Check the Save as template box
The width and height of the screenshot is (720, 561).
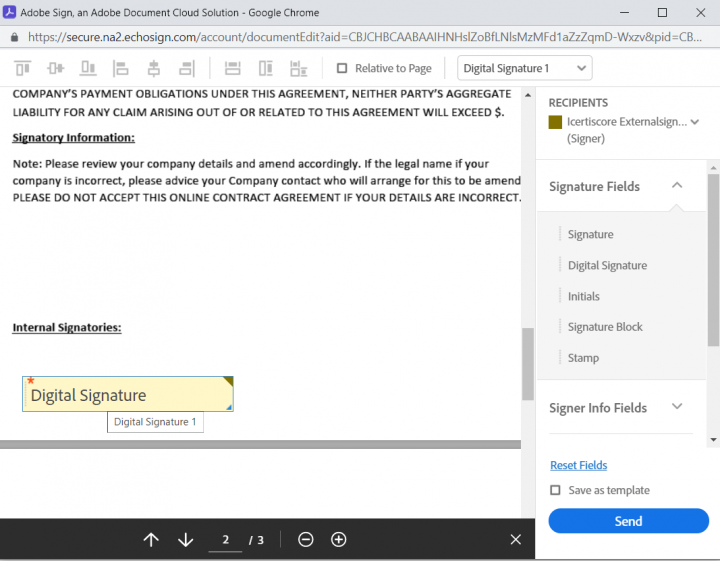tap(555, 490)
